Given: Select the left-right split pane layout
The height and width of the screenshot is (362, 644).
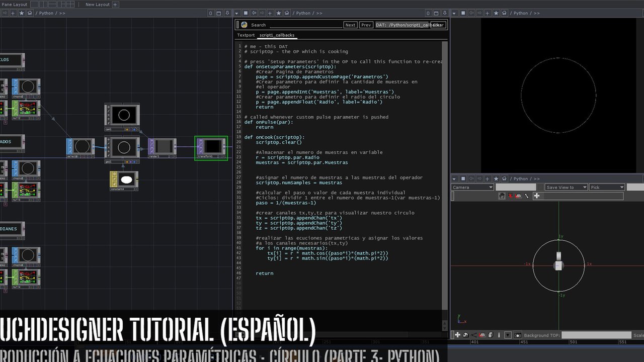Looking at the screenshot, I should tap(43, 5).
